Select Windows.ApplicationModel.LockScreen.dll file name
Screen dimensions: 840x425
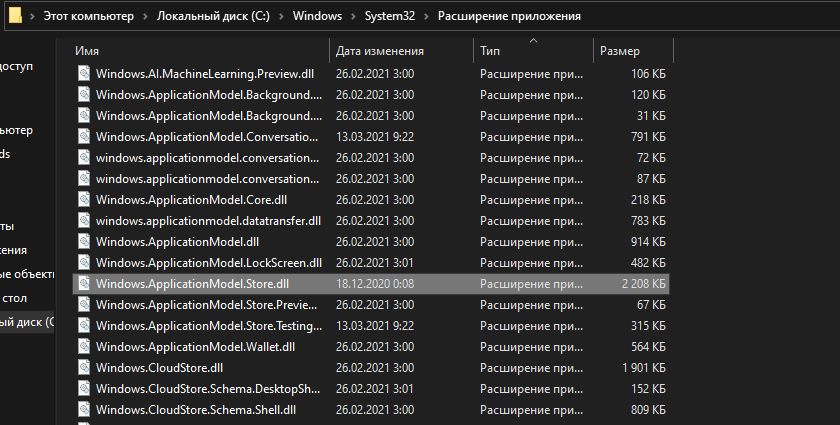pyautogui.click(x=209, y=263)
